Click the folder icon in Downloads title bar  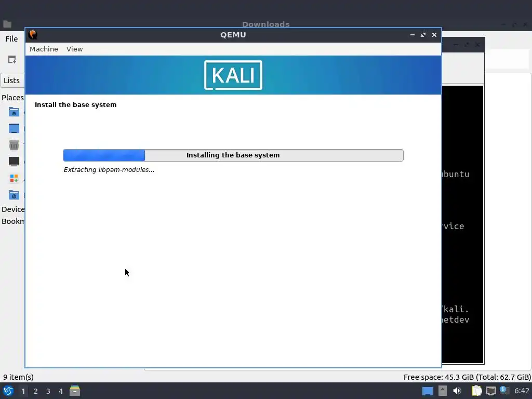(7, 24)
